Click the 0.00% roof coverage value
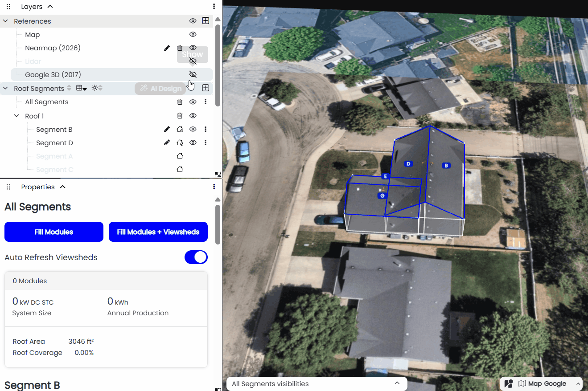 click(84, 353)
